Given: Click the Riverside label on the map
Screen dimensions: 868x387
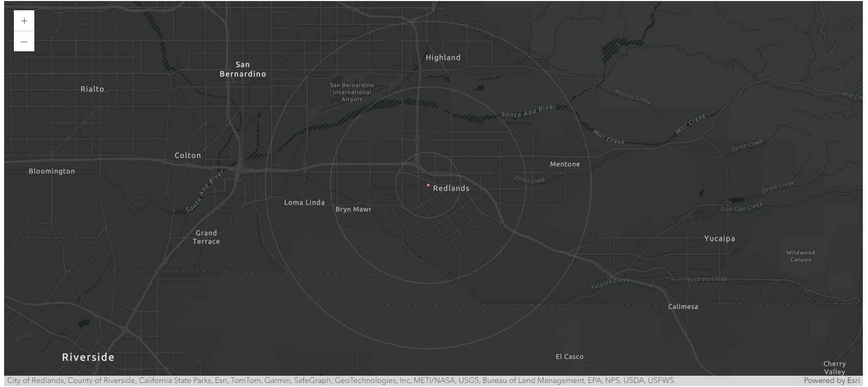Looking at the screenshot, I should [88, 357].
